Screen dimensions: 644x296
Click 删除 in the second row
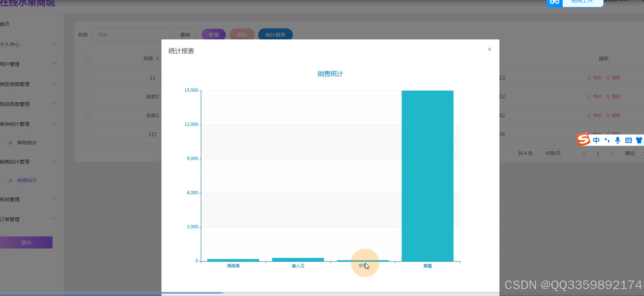613,97
